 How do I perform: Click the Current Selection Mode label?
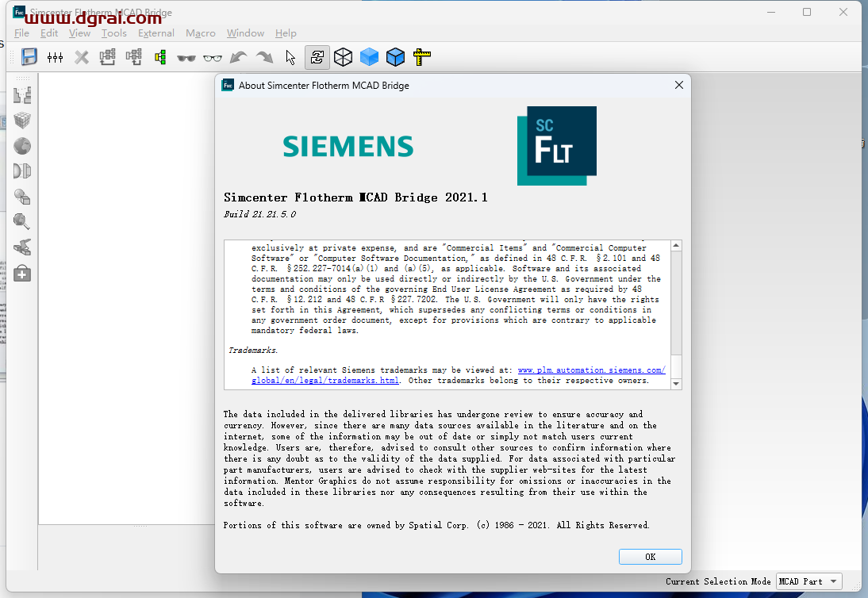(x=718, y=581)
